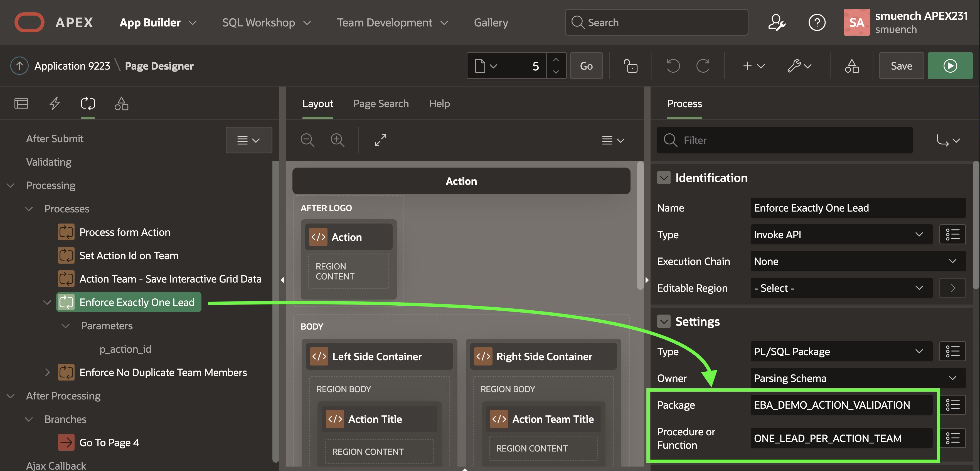This screenshot has height=471, width=980.
Task: Collapse the Settings section
Action: [x=663, y=322]
